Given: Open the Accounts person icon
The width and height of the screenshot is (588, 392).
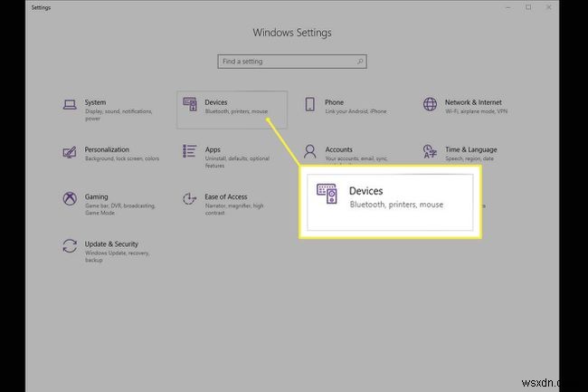Looking at the screenshot, I should tap(309, 151).
